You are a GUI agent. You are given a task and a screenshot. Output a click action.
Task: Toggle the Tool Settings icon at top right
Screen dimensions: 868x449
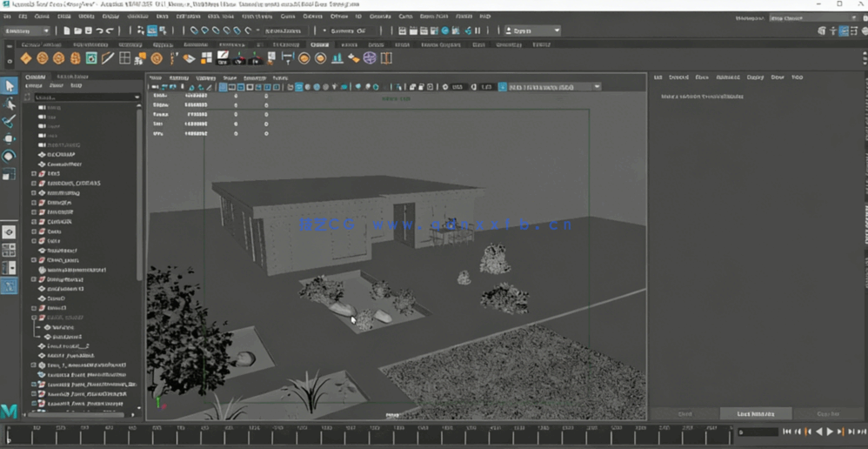point(852,30)
